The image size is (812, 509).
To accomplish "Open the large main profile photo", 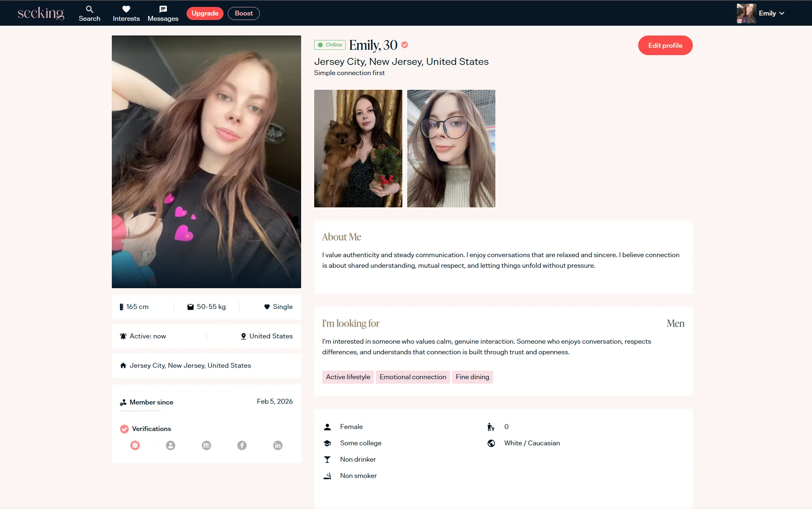I will point(206,162).
